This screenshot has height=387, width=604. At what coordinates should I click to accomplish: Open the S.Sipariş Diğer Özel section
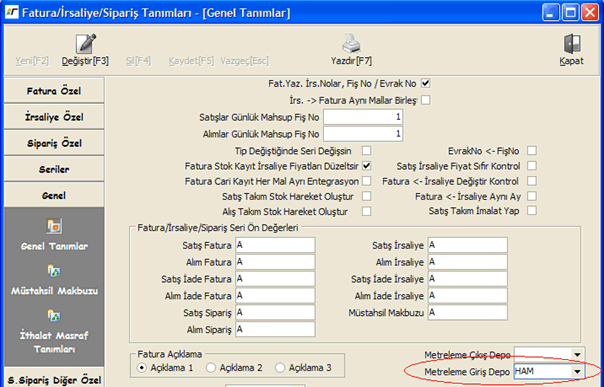coord(54,379)
